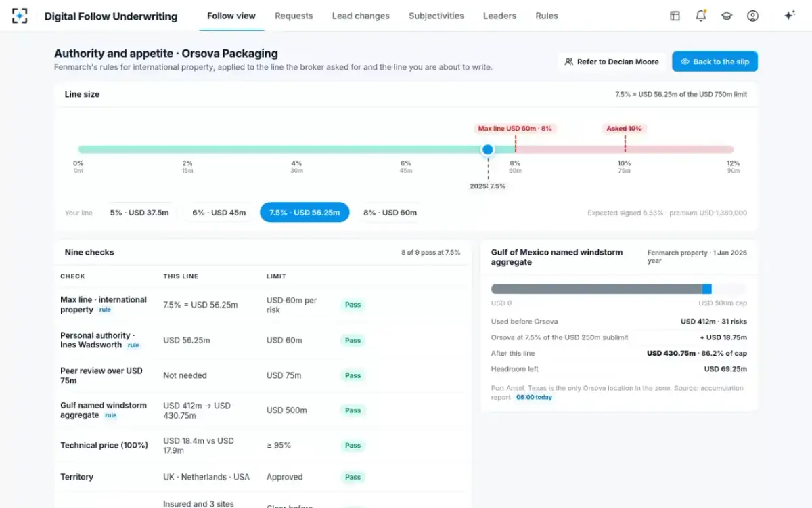The image size is (812, 508).
Task: Click Pass badge for Gulf windstorm row
Action: point(353,410)
